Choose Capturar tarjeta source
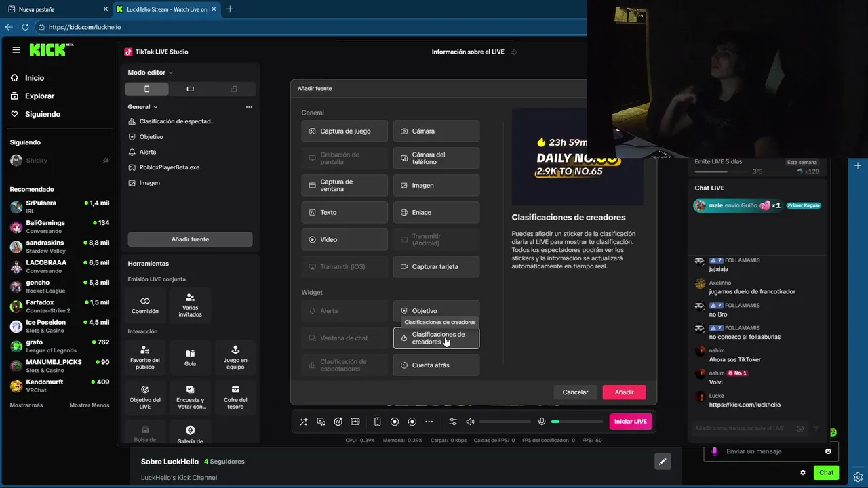The image size is (868, 488). 436,266
